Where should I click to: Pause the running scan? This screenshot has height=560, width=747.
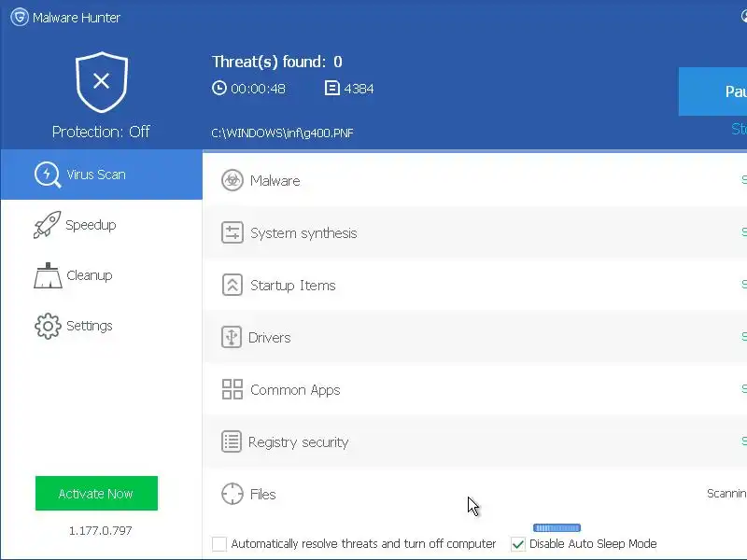pos(712,91)
